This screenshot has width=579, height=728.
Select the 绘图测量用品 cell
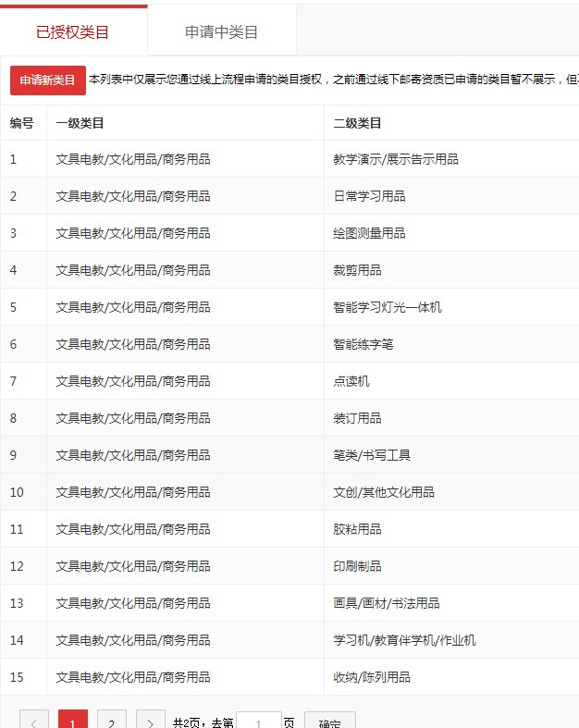451,233
